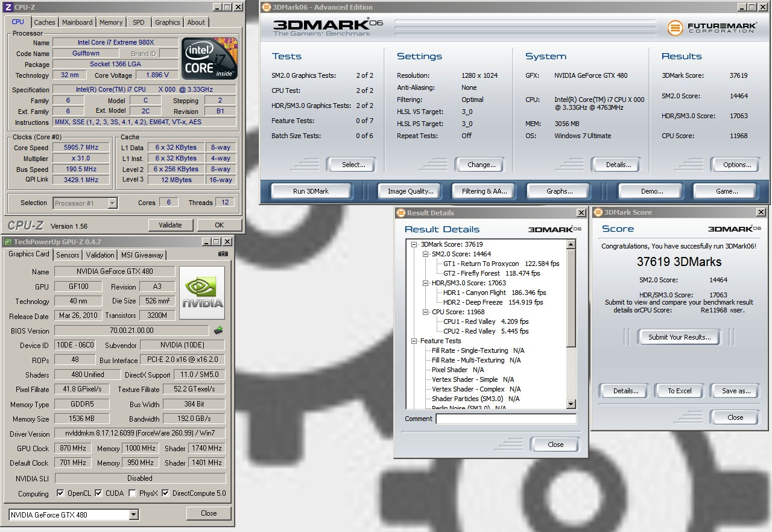The width and height of the screenshot is (772, 532).
Task: Switch to the Caches tab in CPU-Z
Action: click(44, 22)
